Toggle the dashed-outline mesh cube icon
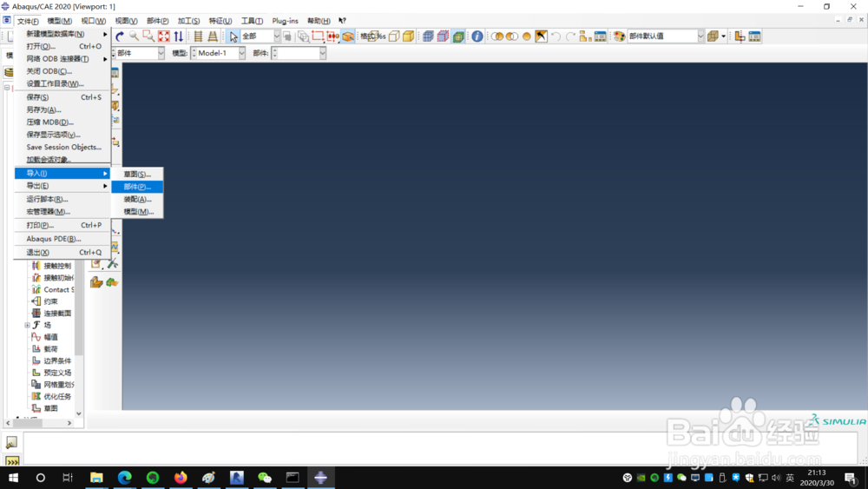This screenshot has height=489, width=868. pyautogui.click(x=443, y=36)
